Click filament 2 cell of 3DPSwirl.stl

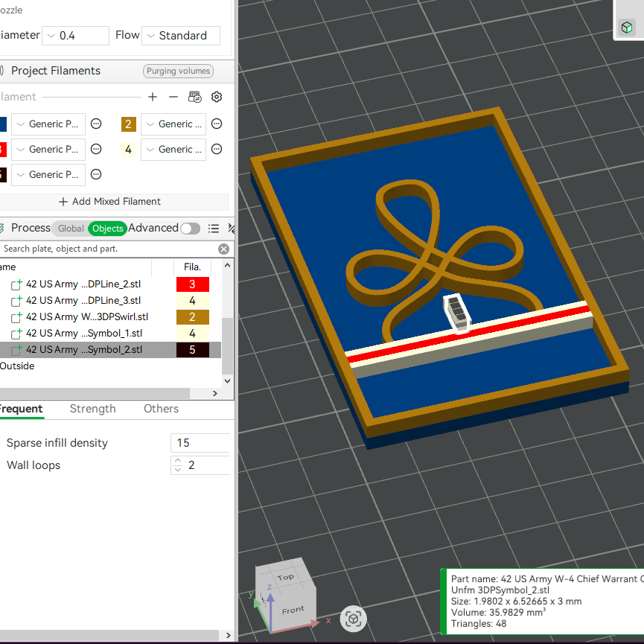[193, 317]
